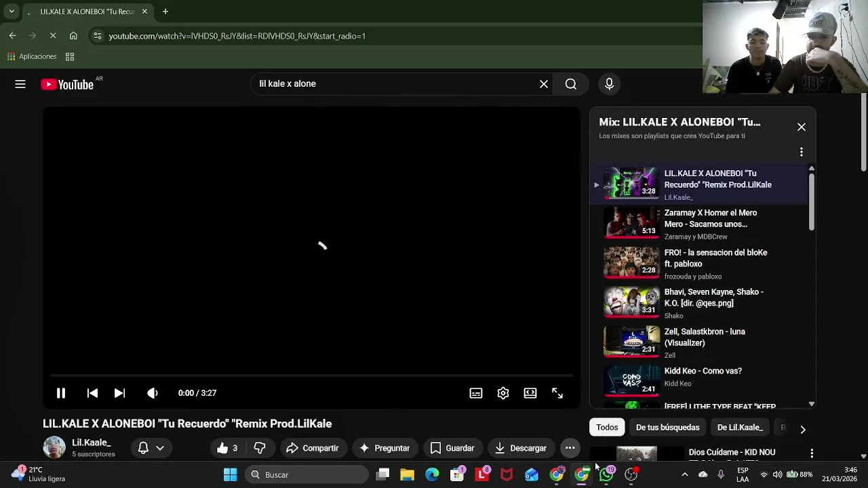
Task: Run the search with magnifier button
Action: coord(571,84)
